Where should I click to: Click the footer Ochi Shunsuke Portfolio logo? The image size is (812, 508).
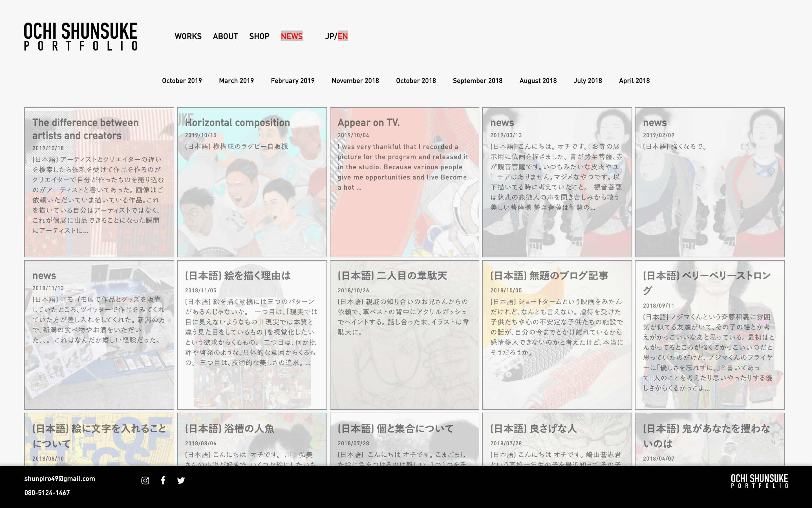click(x=759, y=481)
